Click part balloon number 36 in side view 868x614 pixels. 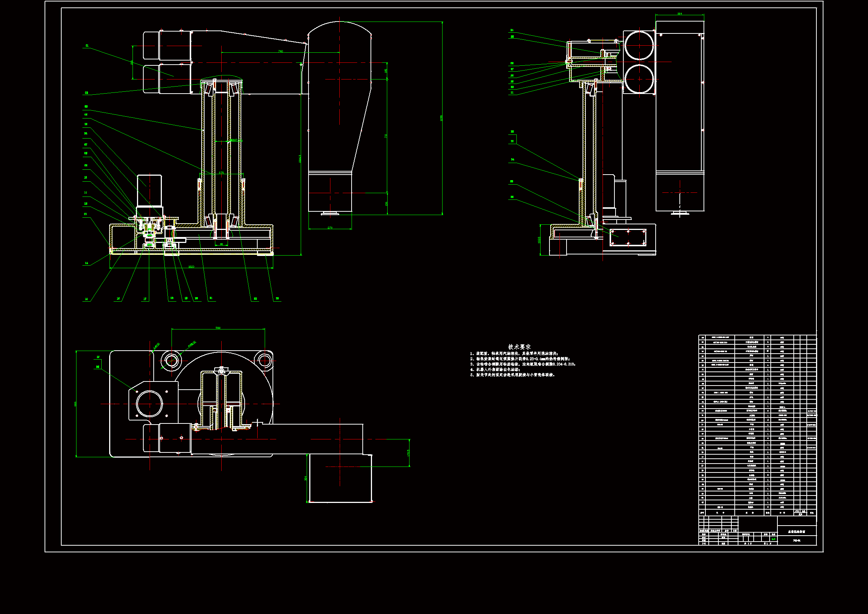click(512, 197)
